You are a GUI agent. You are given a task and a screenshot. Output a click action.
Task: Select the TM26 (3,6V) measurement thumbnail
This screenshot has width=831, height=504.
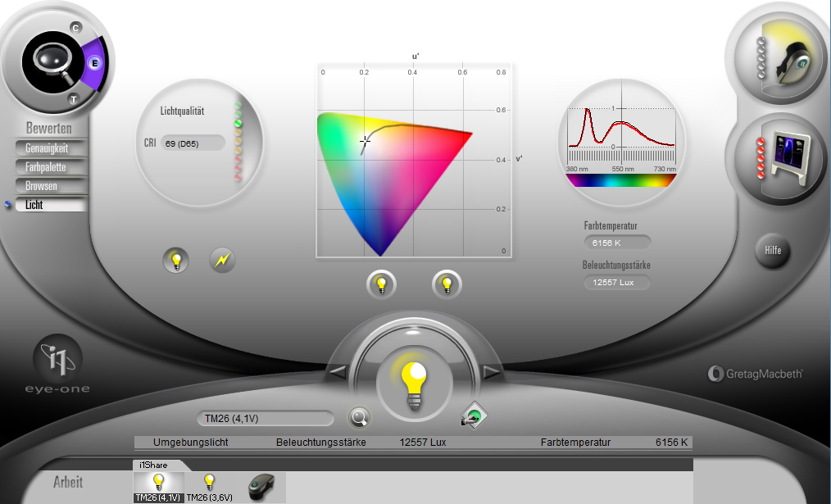(x=209, y=487)
